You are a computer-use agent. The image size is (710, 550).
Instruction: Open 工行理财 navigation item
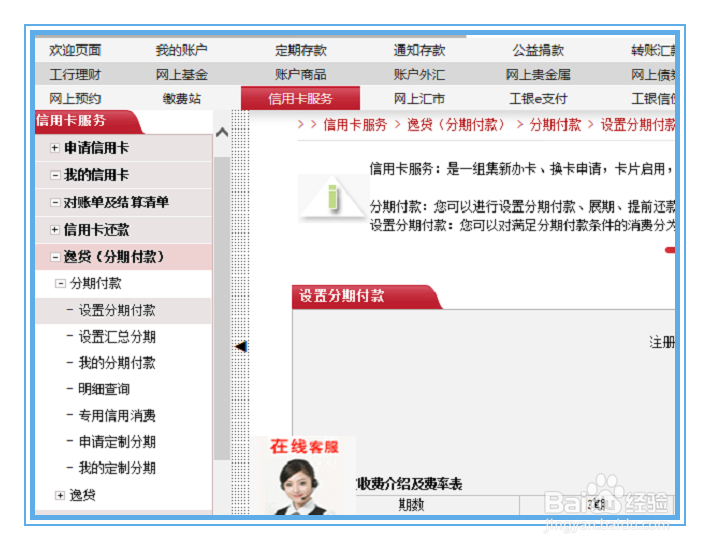point(75,74)
